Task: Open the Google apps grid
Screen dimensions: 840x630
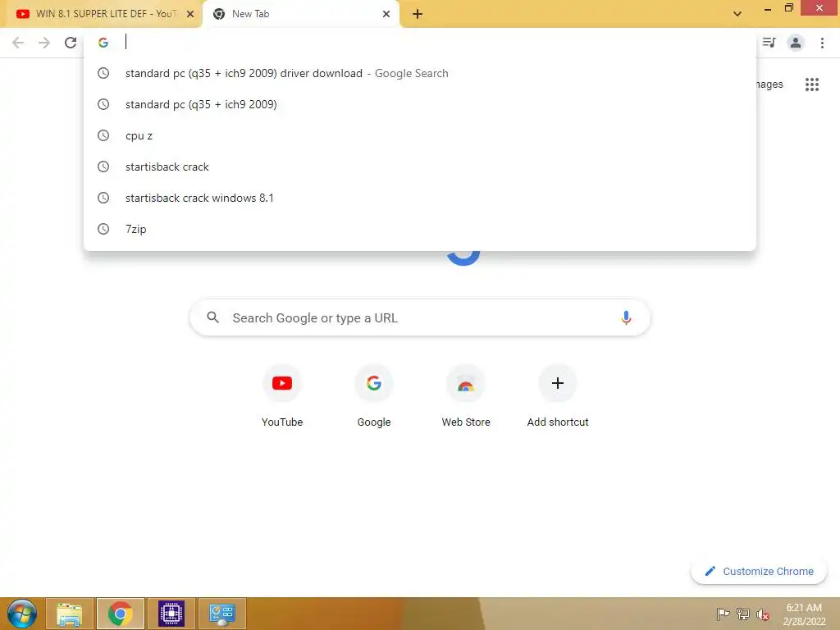Action: 811,84
